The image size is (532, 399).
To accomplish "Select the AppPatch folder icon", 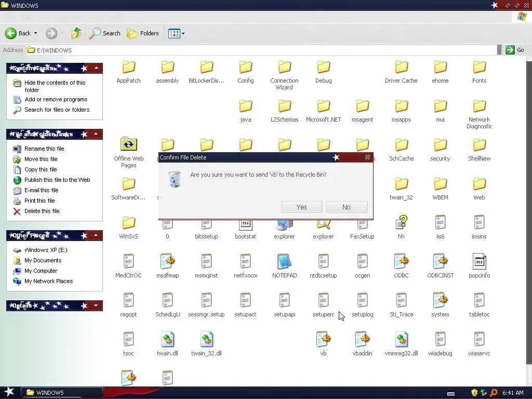I will coord(129,67).
